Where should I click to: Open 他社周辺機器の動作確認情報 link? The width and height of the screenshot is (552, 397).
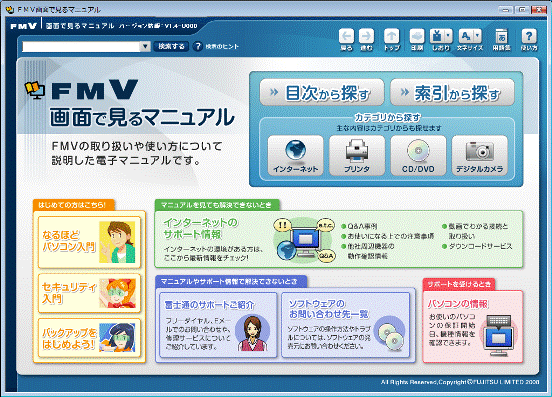point(370,251)
